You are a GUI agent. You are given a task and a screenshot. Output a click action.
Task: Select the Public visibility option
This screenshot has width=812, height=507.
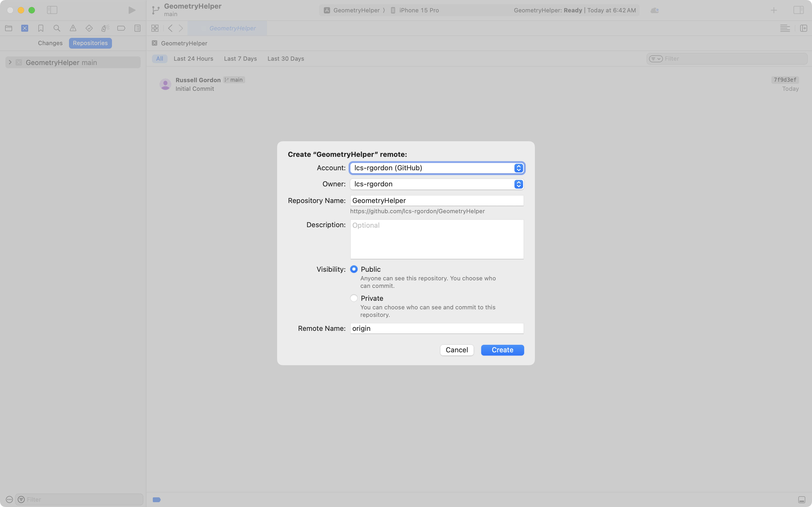pos(354,269)
